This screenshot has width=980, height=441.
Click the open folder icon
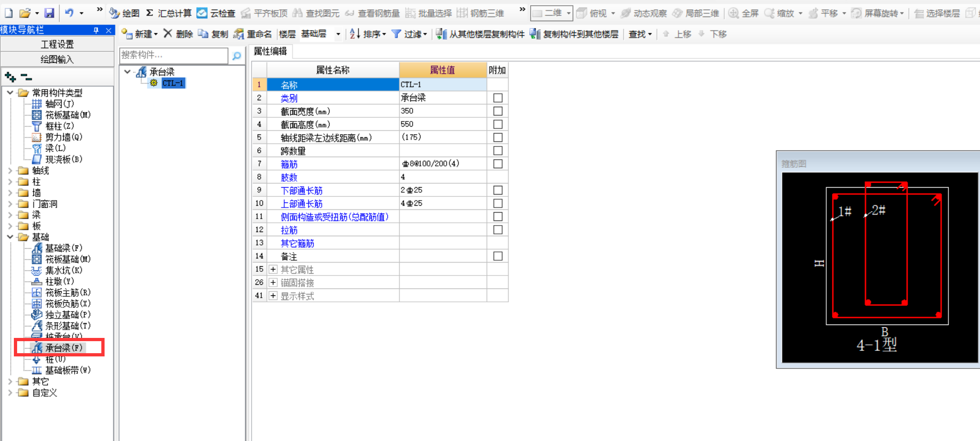[x=25, y=13]
